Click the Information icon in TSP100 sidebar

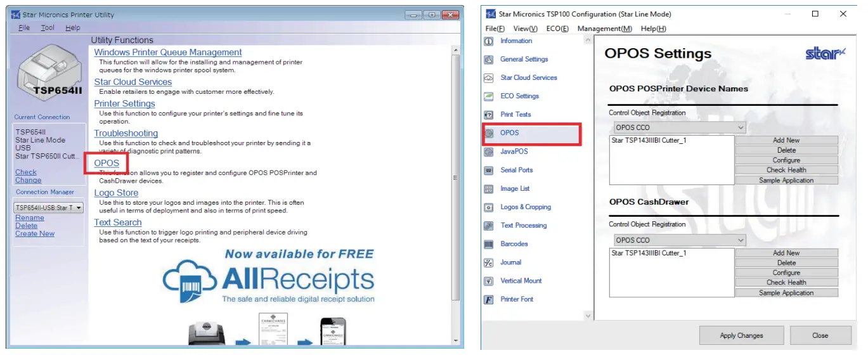(x=488, y=41)
